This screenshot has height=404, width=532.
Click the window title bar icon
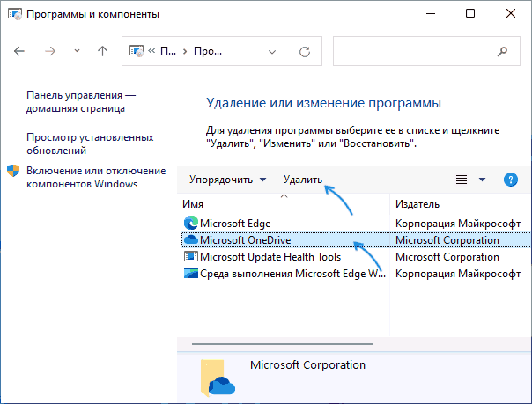pyautogui.click(x=15, y=14)
